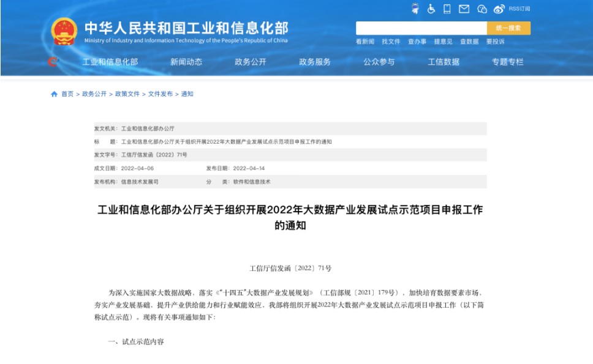
Task: Click 分类 value 软件和信息技术
Action: pyautogui.click(x=252, y=182)
